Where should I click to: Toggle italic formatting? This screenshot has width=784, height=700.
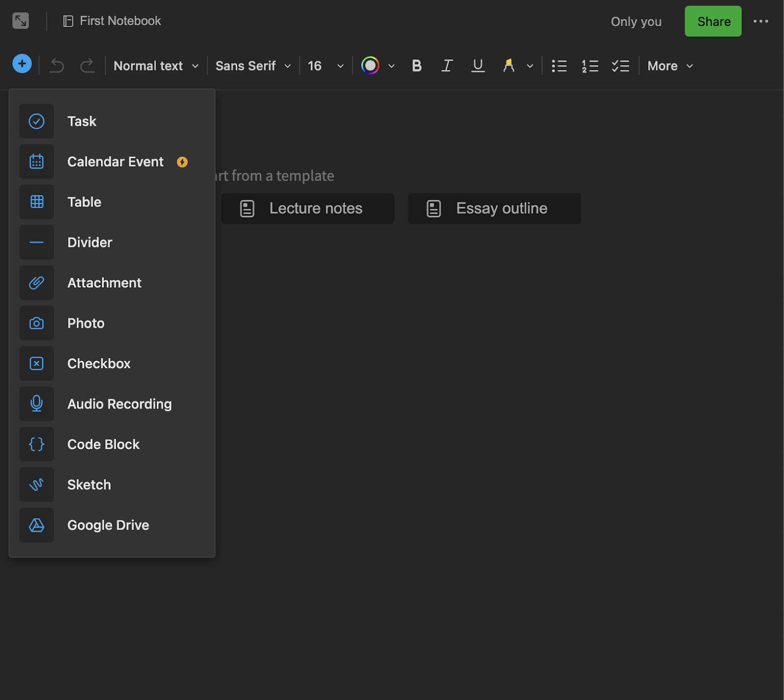(447, 66)
